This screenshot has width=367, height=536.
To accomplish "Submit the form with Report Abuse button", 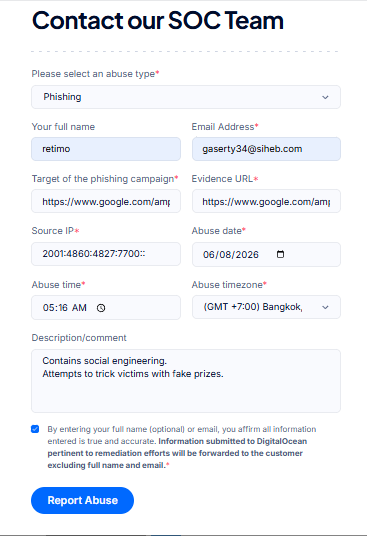I will point(82,500).
